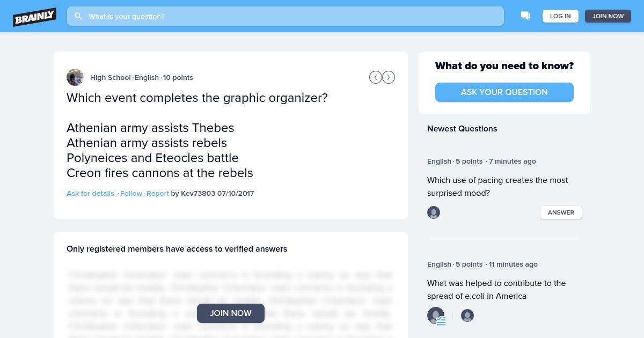Click avatar under the pacing question
Screen dimensions: 644x338
(434, 212)
